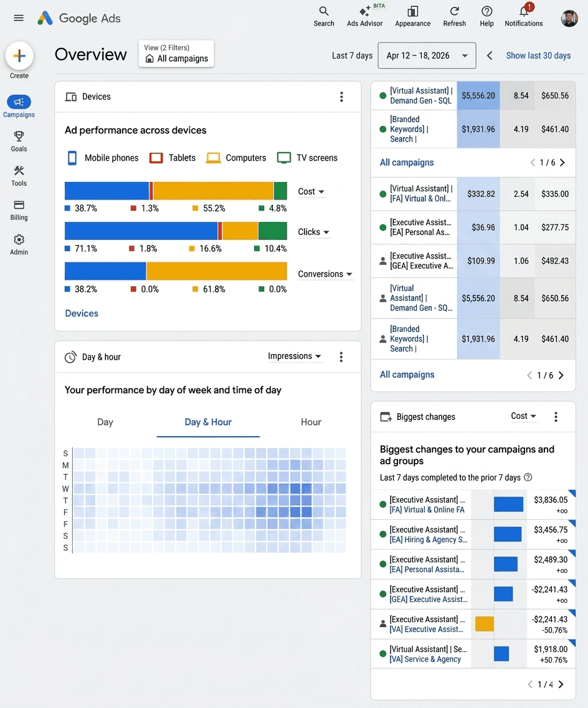This screenshot has width=588, height=708.
Task: Open Goals in the sidebar
Action: (x=19, y=141)
